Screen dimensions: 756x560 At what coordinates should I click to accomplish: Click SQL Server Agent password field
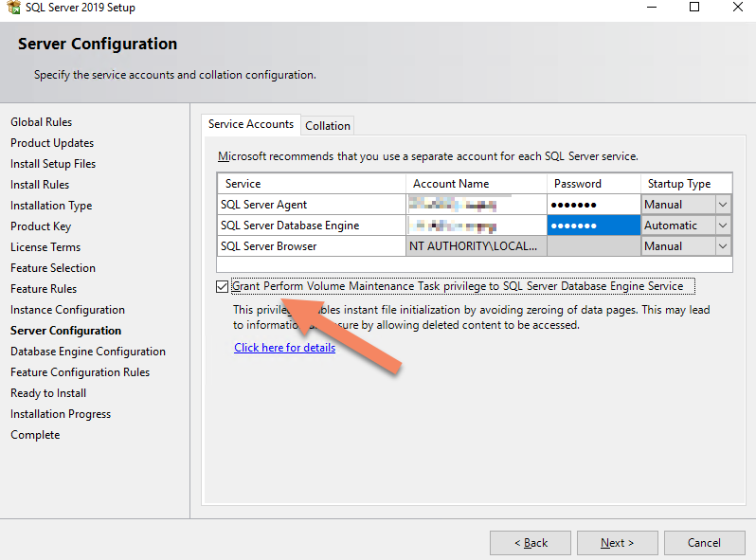point(593,205)
